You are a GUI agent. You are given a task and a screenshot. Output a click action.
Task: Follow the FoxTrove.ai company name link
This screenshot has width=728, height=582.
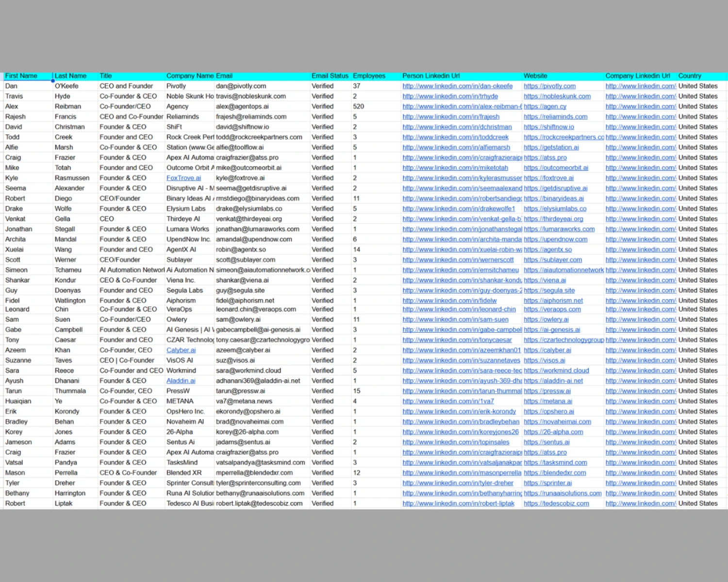coord(183,178)
